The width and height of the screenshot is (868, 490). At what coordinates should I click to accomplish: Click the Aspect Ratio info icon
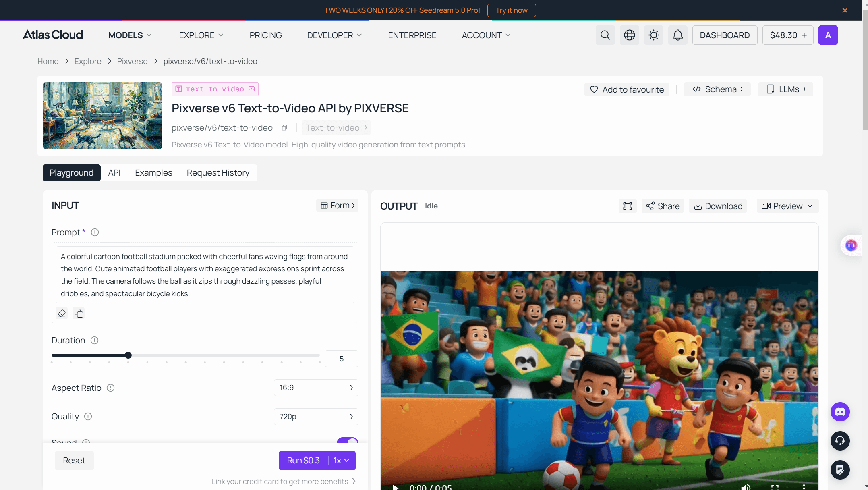click(110, 388)
